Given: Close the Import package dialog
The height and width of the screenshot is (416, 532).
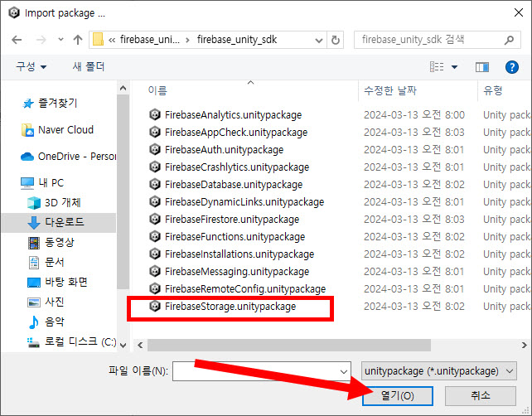Looking at the screenshot, I should (x=518, y=13).
